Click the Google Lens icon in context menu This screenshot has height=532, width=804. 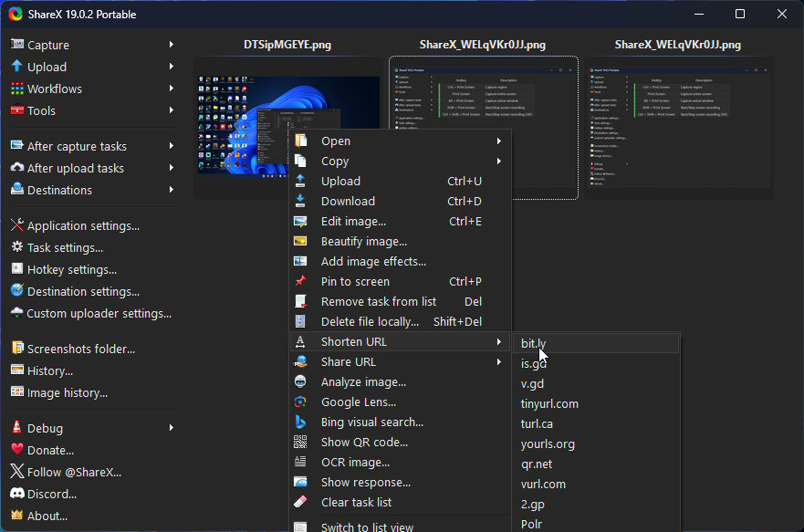[x=300, y=402]
